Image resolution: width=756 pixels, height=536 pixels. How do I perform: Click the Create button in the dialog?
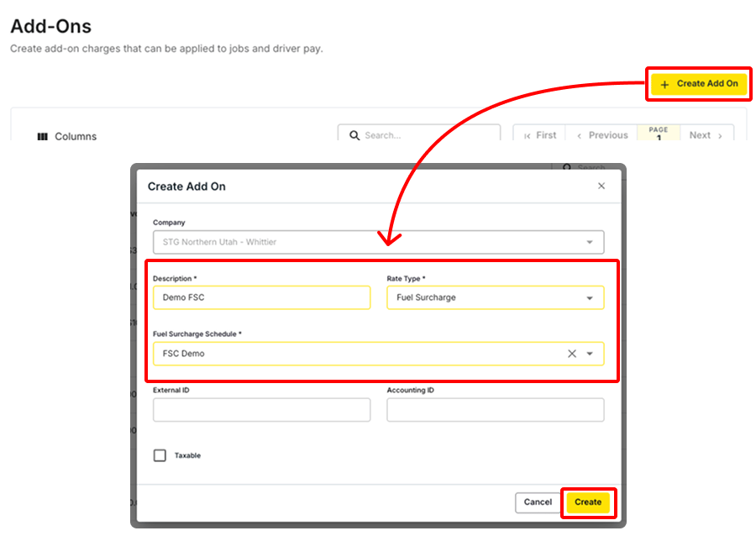pos(588,502)
